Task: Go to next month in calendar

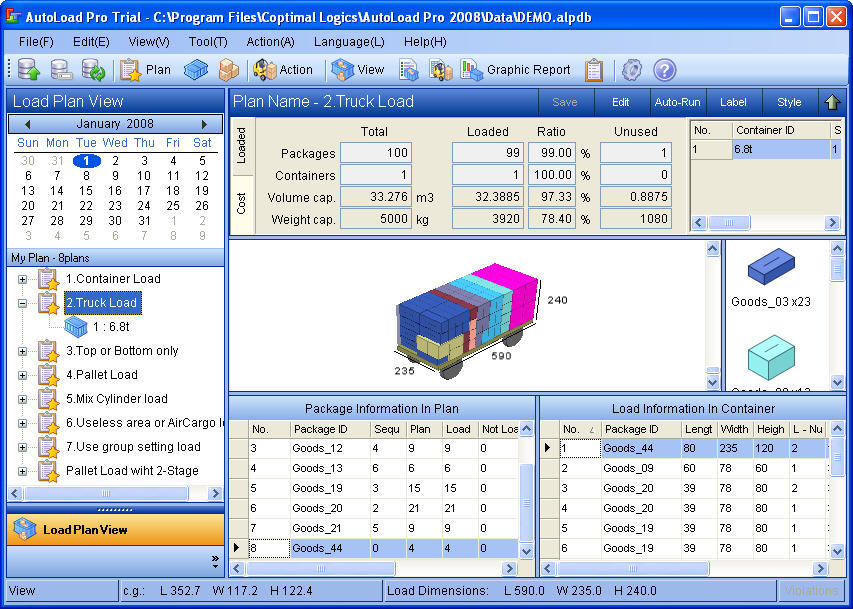Action: [205, 124]
